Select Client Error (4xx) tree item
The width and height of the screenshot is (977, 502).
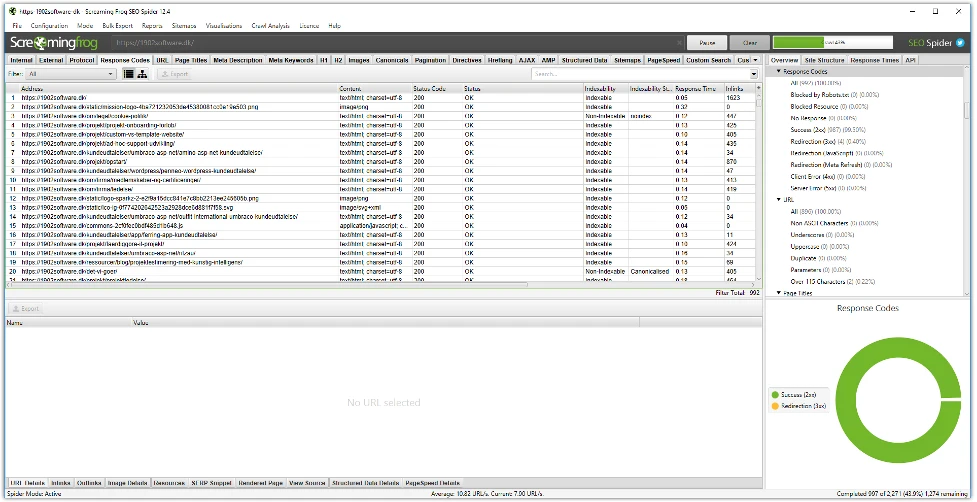pos(827,177)
